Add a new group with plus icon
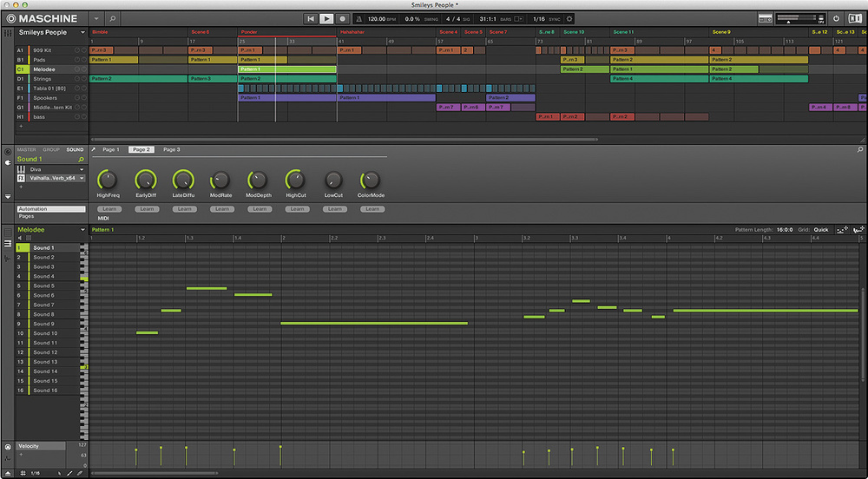The height and width of the screenshot is (479, 868). (21, 126)
